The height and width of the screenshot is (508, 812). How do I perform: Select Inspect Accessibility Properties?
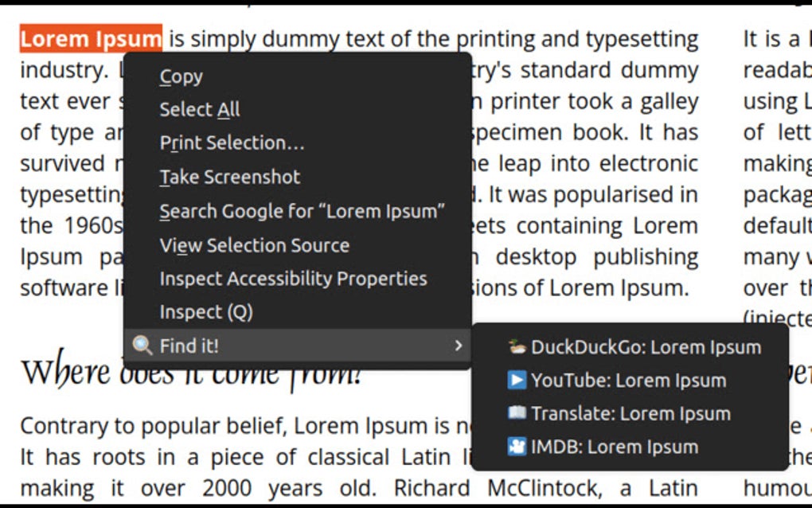[x=297, y=279]
